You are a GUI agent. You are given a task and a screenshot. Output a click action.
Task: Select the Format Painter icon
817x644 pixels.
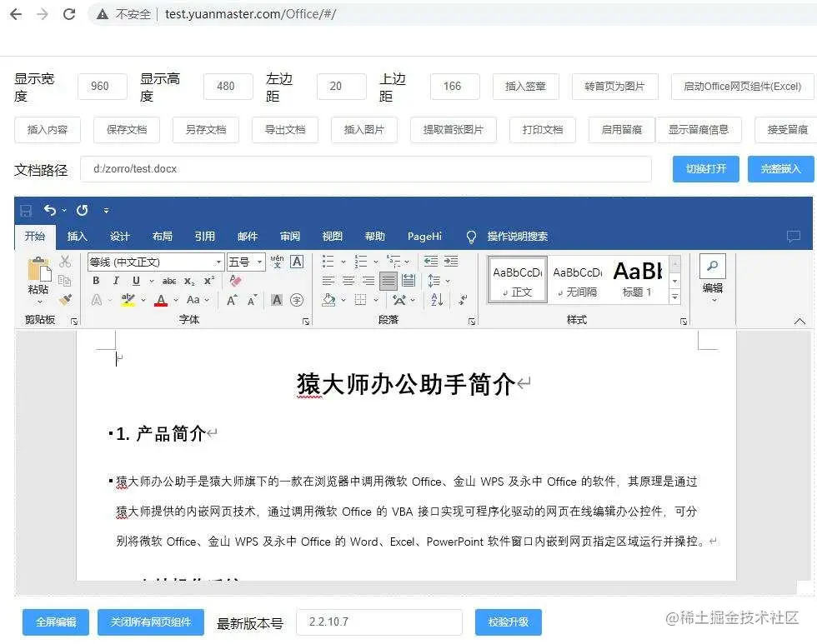pos(63,300)
